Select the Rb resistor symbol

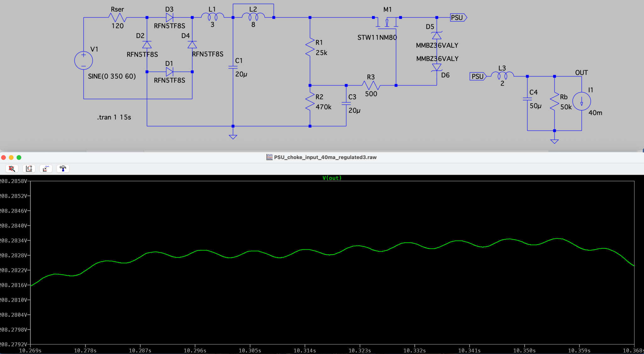click(554, 101)
